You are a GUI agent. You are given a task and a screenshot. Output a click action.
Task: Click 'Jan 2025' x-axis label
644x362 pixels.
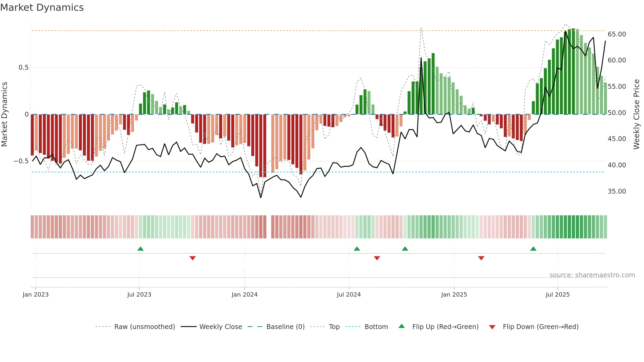point(454,294)
